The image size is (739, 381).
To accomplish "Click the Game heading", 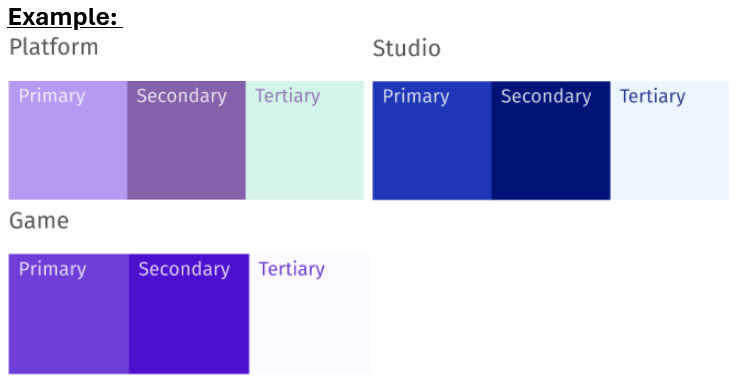I will point(39,221).
